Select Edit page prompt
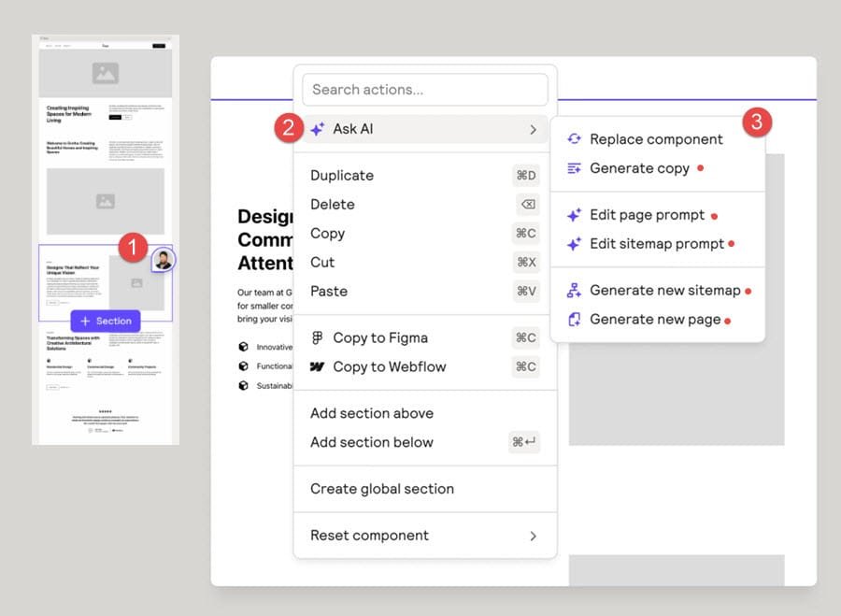Screen dimensions: 841x616 657,215
